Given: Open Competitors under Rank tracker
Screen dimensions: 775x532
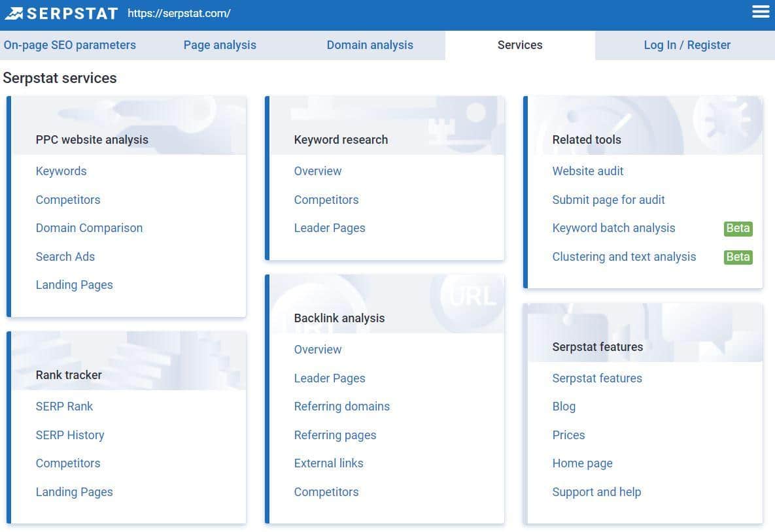Looking at the screenshot, I should 68,463.
